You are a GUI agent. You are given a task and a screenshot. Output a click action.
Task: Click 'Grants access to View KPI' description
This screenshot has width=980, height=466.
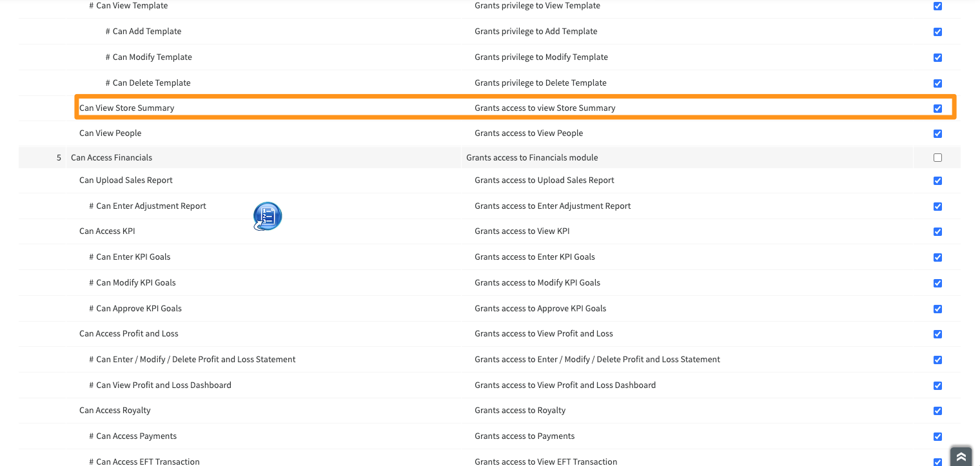(522, 231)
